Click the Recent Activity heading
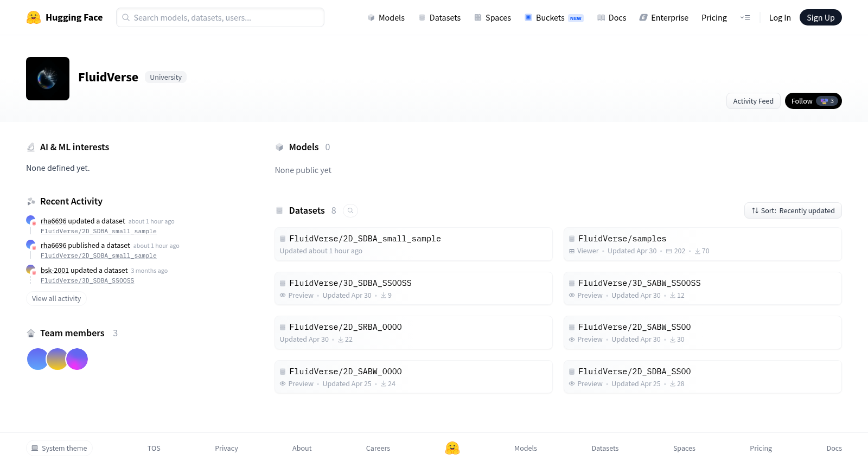 point(71,201)
